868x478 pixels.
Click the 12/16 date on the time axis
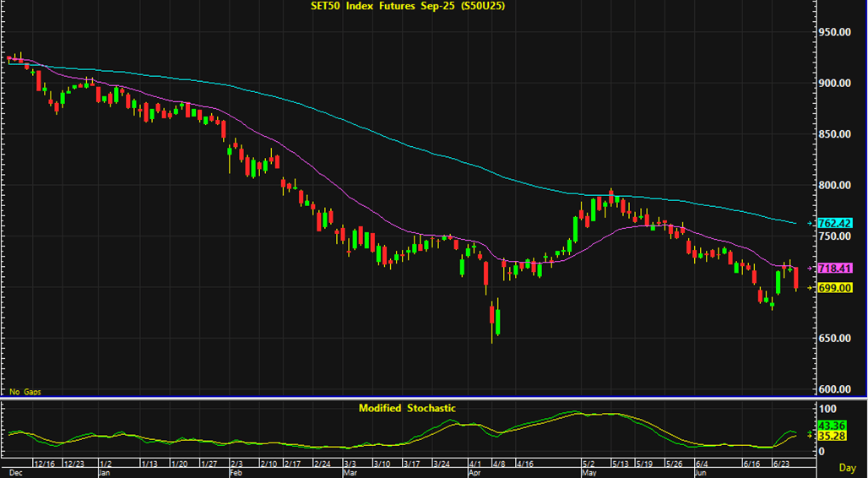pyautogui.click(x=44, y=464)
